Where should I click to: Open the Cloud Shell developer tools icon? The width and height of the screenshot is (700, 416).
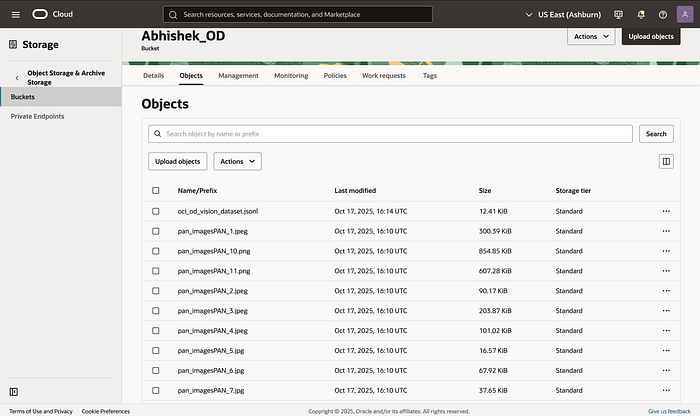[x=618, y=15]
